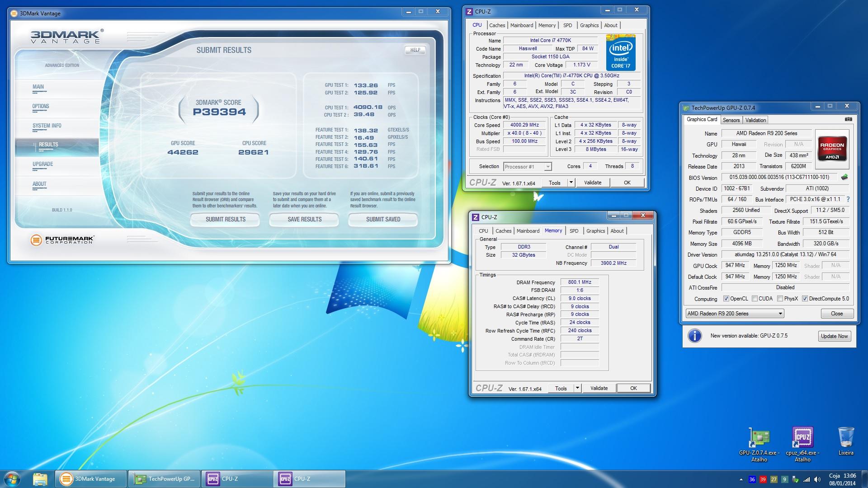Viewport: 868px width, 488px height.
Task: Toggle the PhysX checkbox in GPU-Z
Action: [780, 299]
